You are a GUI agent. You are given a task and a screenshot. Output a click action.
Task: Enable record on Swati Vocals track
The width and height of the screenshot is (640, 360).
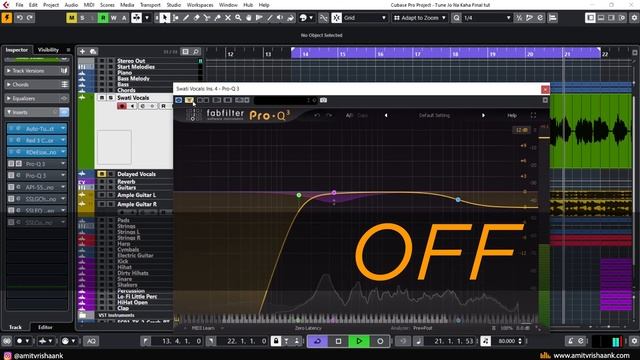122,106
